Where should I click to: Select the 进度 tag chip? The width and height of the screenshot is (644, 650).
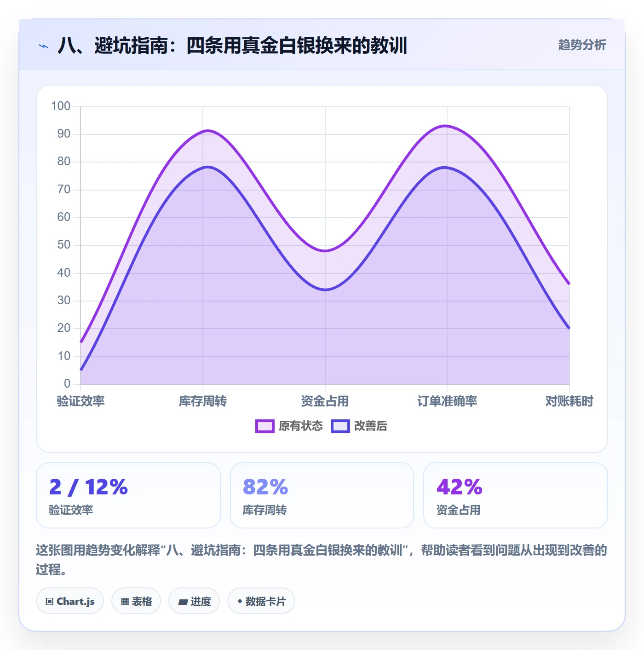[x=194, y=601]
